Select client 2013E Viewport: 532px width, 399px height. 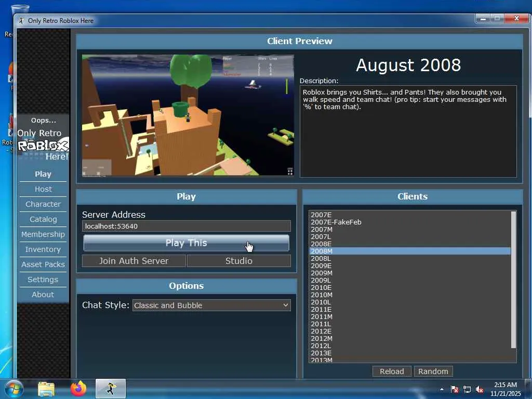pyautogui.click(x=410, y=353)
